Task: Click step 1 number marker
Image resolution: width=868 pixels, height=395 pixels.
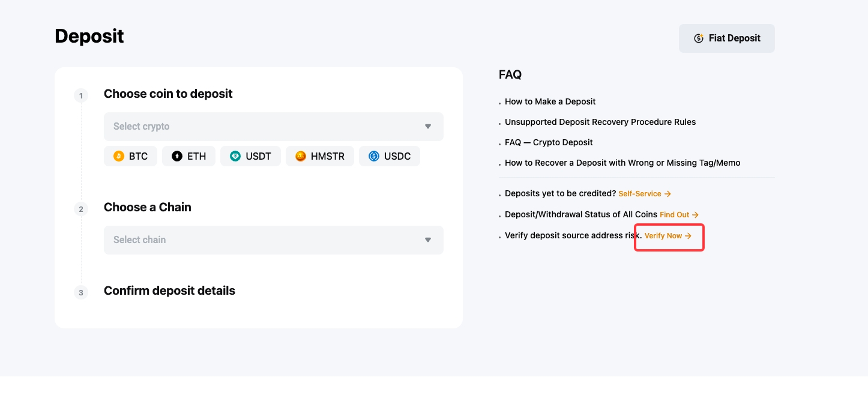Action: [81, 95]
